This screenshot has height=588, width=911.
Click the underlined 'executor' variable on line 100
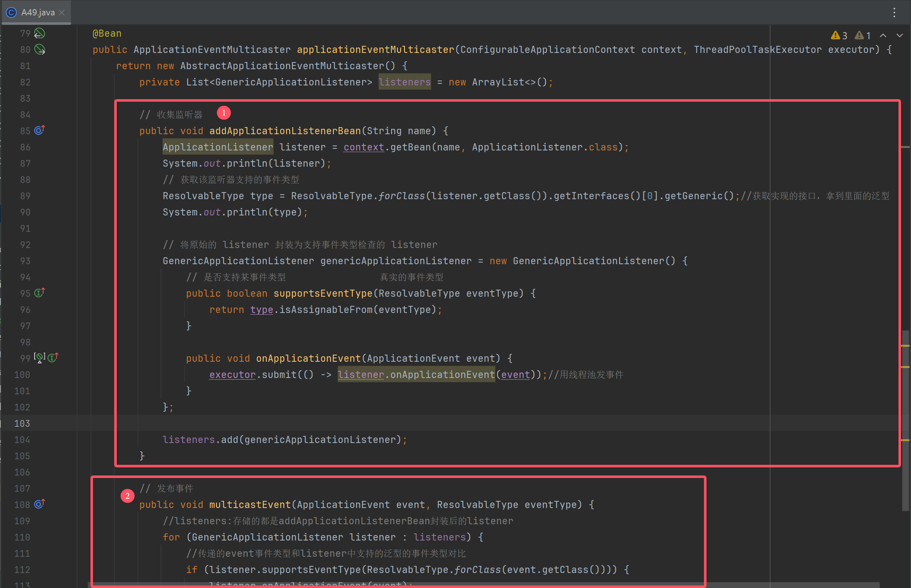click(x=232, y=375)
